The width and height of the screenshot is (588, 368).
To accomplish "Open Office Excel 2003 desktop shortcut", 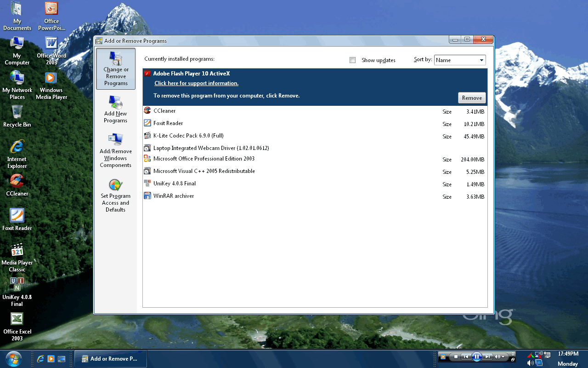I will pos(17,327).
